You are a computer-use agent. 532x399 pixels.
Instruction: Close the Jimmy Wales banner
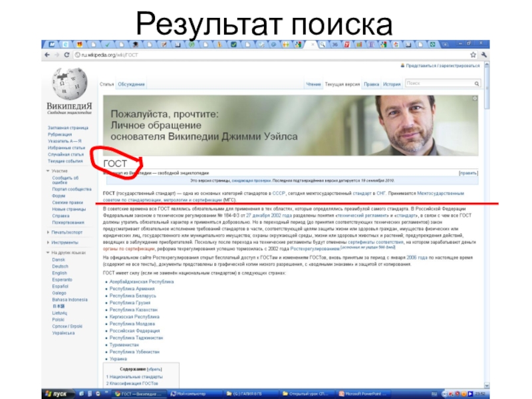[x=475, y=98]
